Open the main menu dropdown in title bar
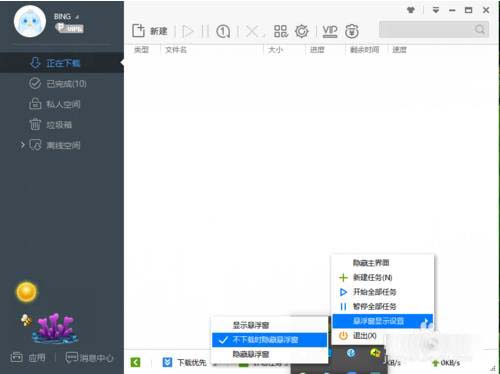The image size is (500, 374). 436,10
